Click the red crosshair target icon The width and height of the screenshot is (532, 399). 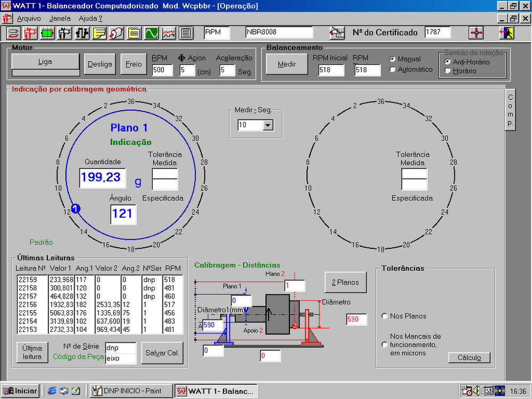(x=476, y=33)
